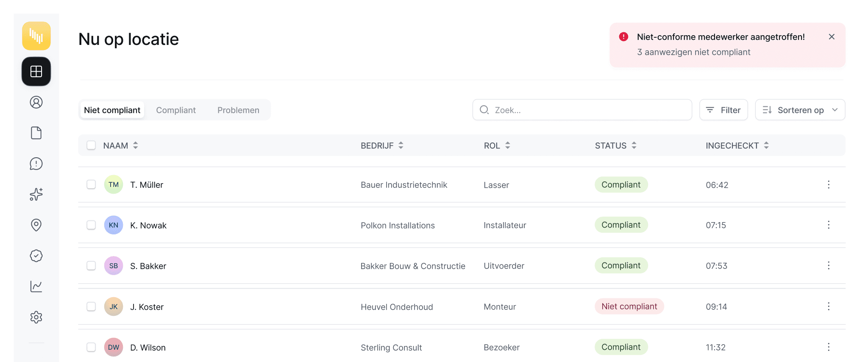Click company Sterling Consult
Viewport: 868px width, 362px height.
coord(391,348)
